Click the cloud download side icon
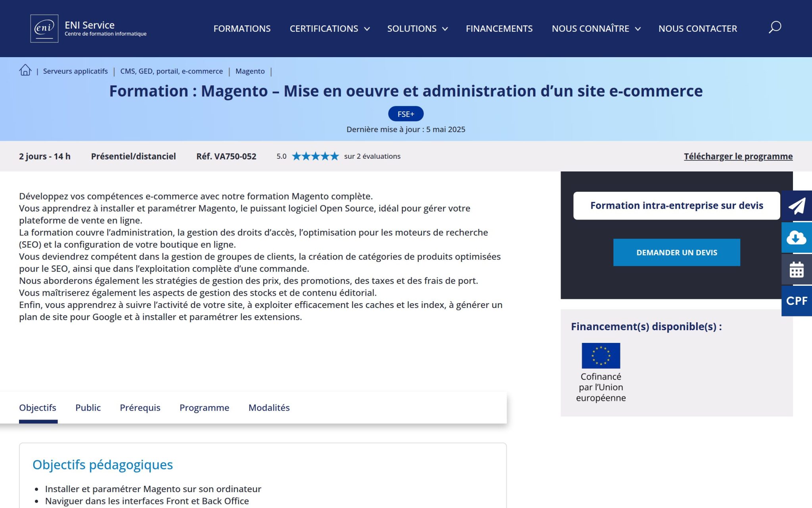This screenshot has width=812, height=508. (x=797, y=237)
